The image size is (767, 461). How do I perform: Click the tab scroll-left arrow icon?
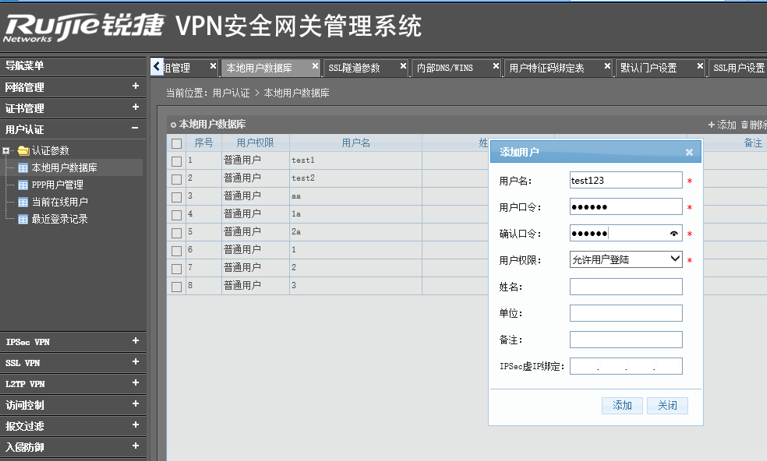point(157,67)
